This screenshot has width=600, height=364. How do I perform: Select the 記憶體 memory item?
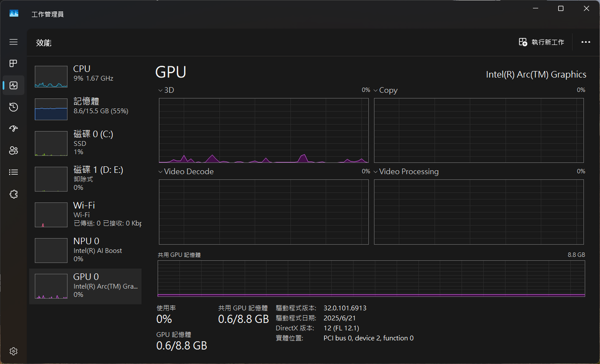85,109
